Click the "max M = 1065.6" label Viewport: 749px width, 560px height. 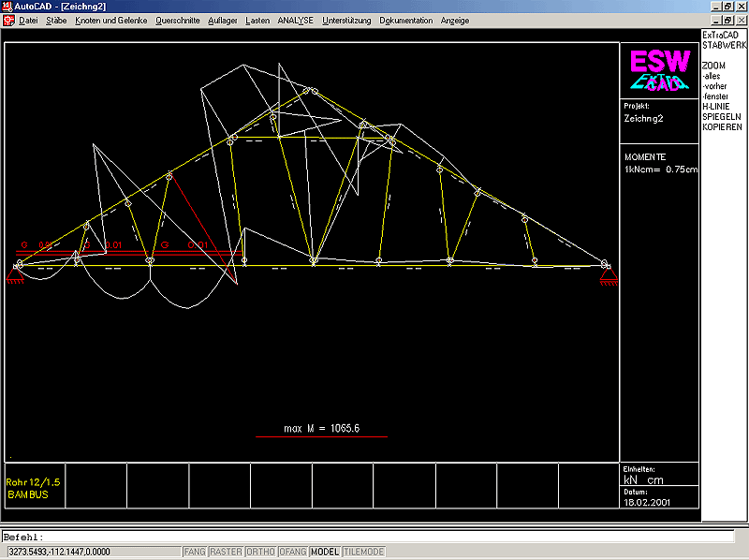pos(321,429)
